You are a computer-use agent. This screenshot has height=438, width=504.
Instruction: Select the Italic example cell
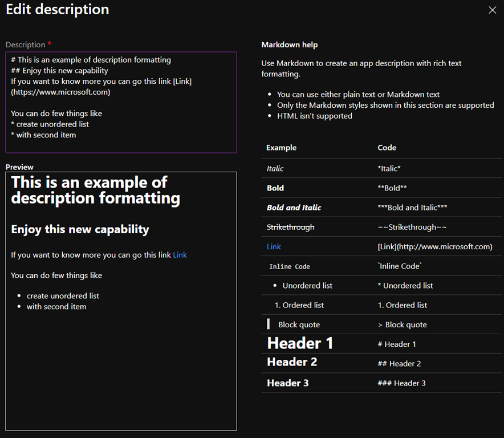coord(275,168)
